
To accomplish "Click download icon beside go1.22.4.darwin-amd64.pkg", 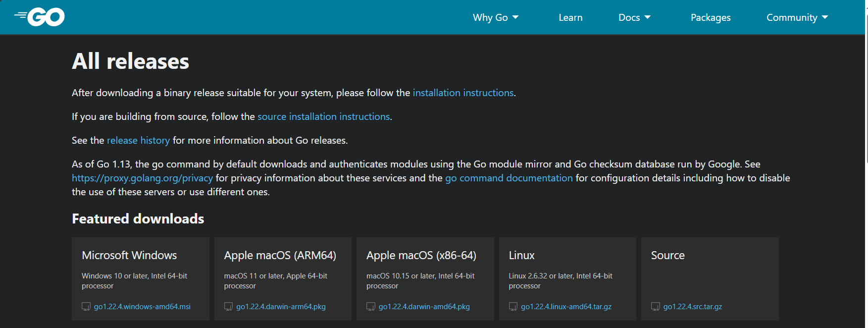I will (x=371, y=307).
